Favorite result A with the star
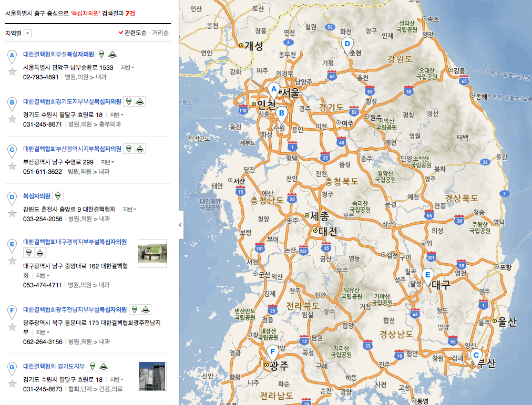Viewport: 532px width, 405px height. (x=12, y=72)
